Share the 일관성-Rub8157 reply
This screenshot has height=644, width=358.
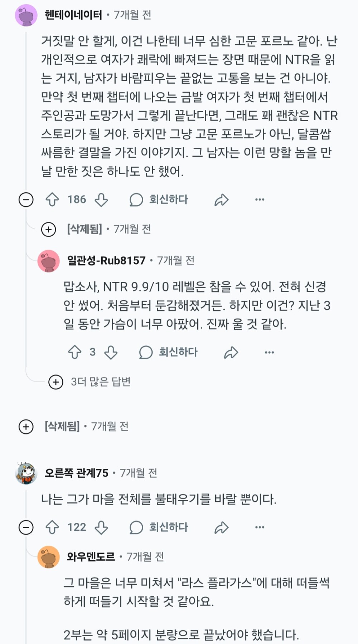231,352
